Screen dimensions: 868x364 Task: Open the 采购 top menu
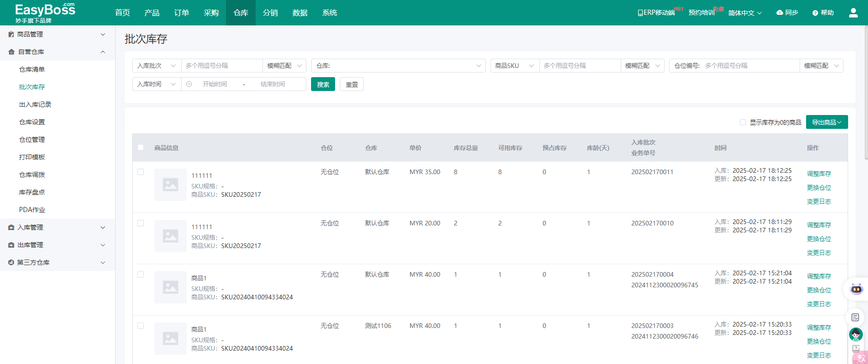[x=211, y=12]
